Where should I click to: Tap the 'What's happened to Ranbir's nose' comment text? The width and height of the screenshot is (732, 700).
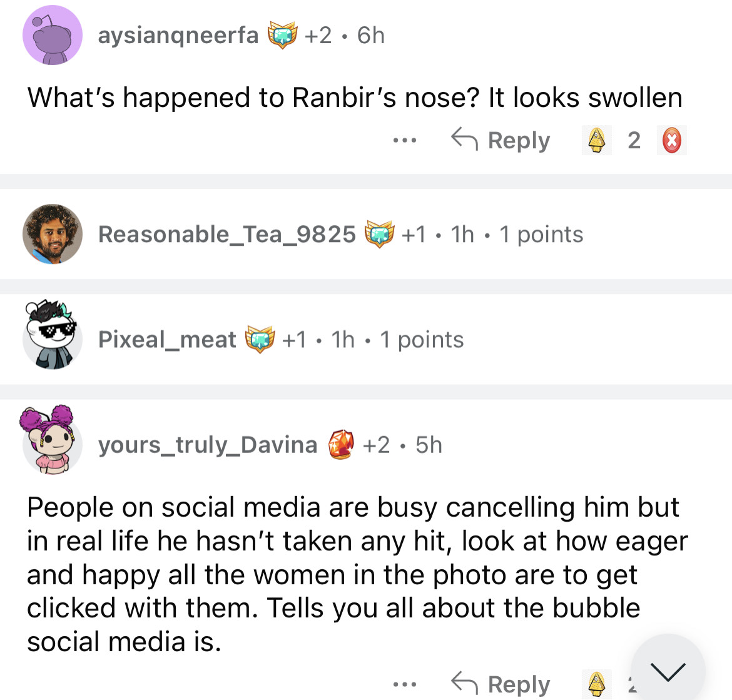355,98
